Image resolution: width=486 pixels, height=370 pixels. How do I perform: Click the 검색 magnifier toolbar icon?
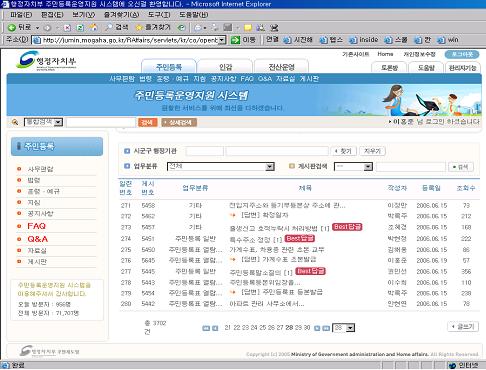pos(108,27)
